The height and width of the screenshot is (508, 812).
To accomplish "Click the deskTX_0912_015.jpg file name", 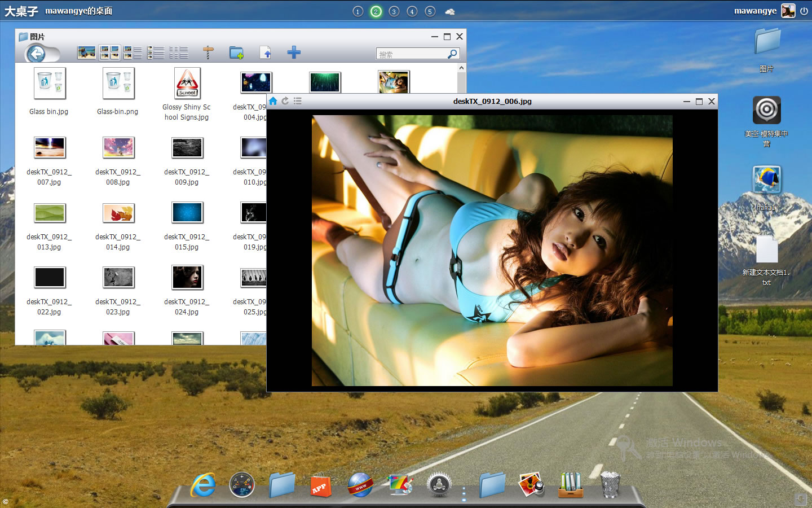I will 187,242.
